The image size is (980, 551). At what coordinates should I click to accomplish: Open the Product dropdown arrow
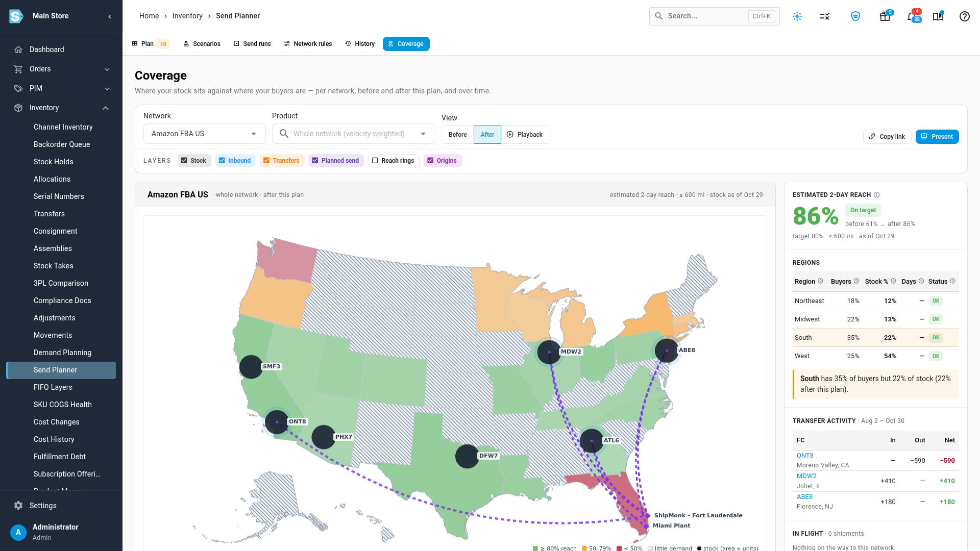click(x=423, y=134)
